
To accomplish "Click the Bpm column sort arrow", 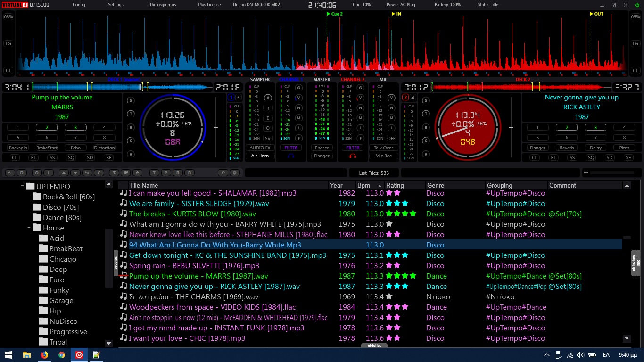I will 380,186.
